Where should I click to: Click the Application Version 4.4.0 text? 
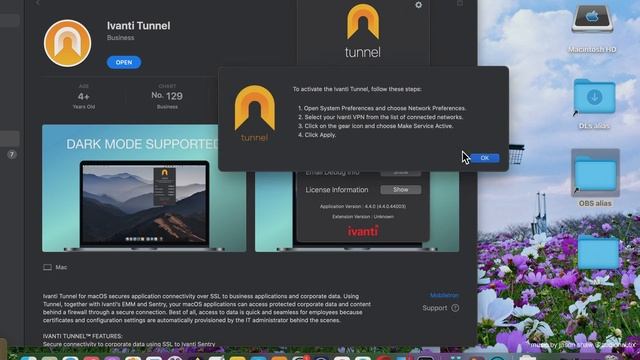click(x=363, y=207)
